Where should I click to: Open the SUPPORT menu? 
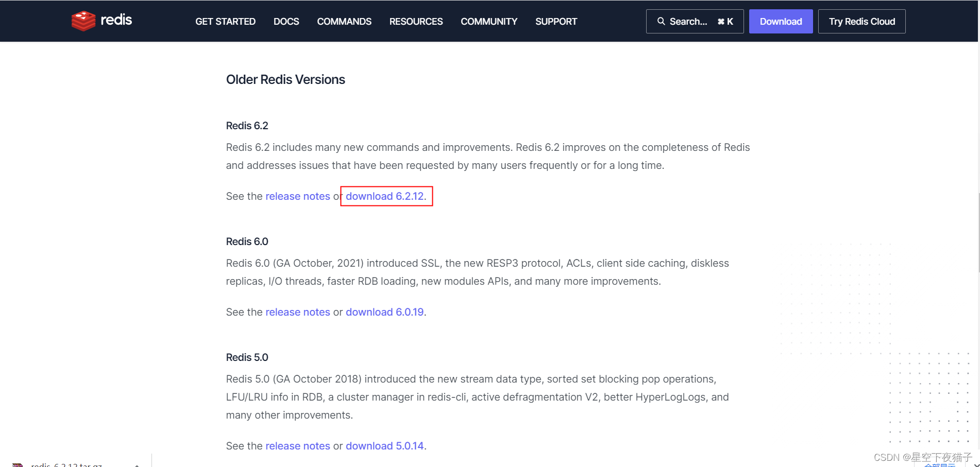point(556,22)
